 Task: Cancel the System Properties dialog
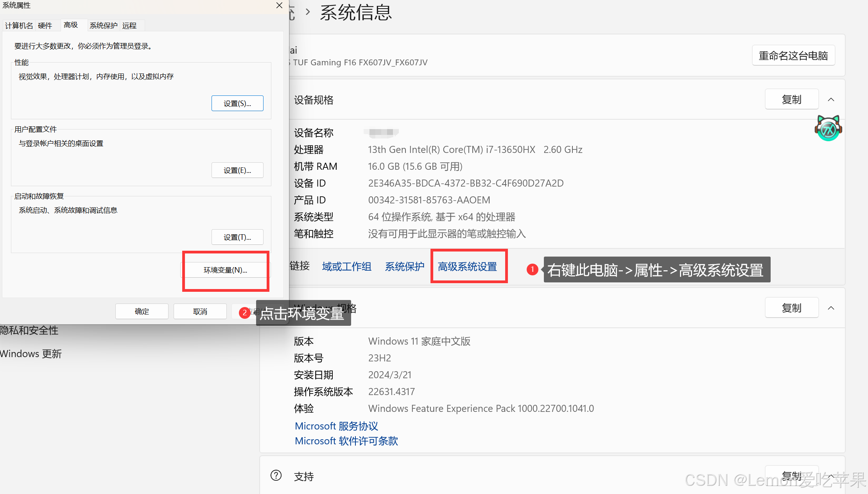[200, 311]
